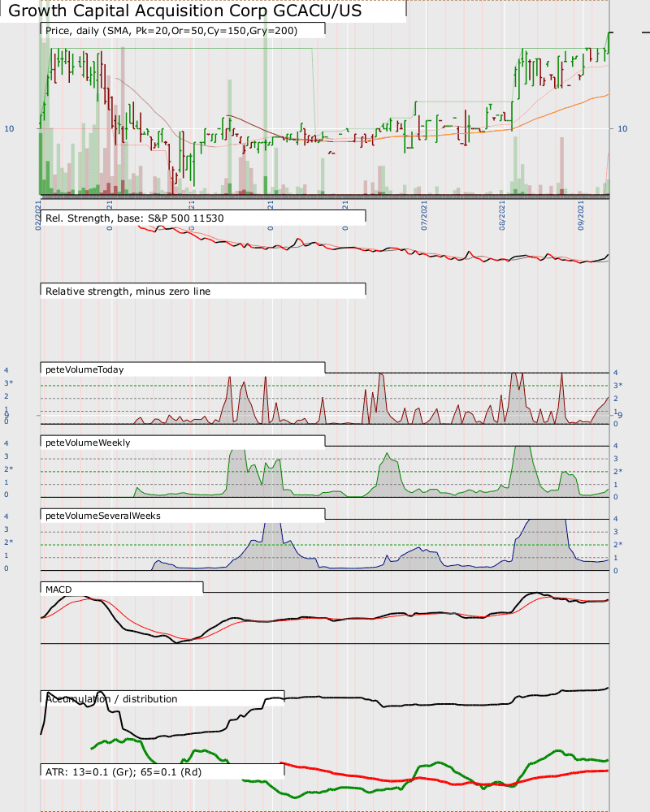Click the right-side price axis value 10

coord(622,128)
